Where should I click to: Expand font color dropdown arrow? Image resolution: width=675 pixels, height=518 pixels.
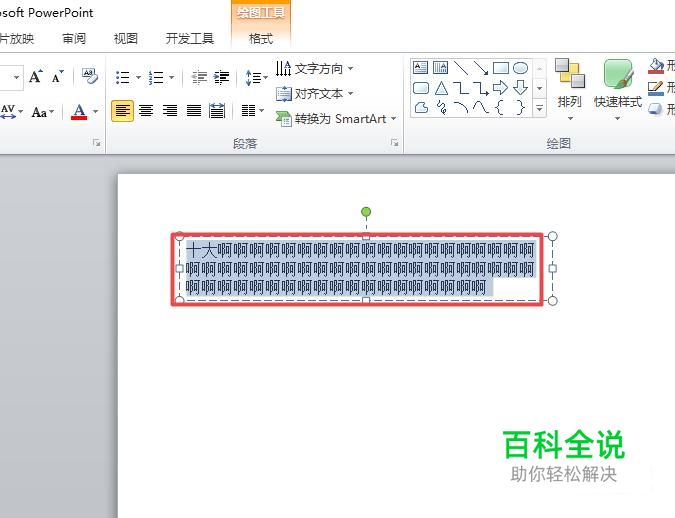(x=95, y=112)
